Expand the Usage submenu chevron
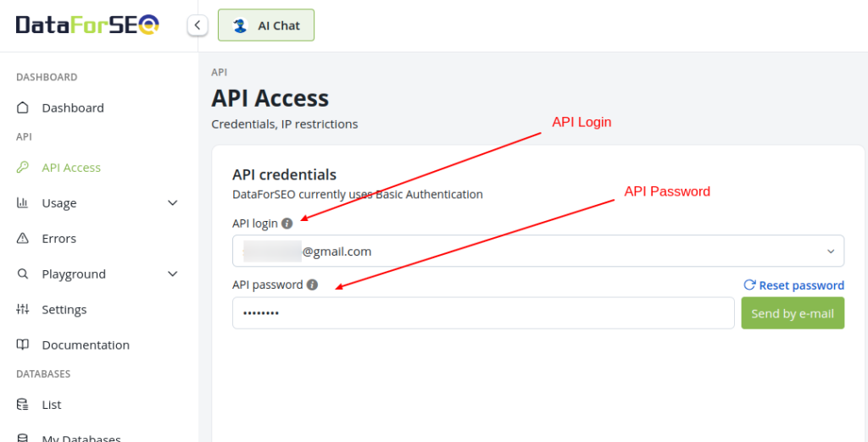Image resolution: width=868 pixels, height=442 pixels. click(173, 203)
